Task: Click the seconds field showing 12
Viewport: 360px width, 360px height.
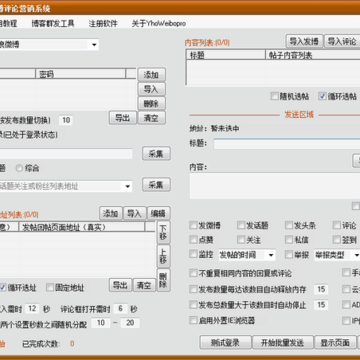Action: point(32,309)
